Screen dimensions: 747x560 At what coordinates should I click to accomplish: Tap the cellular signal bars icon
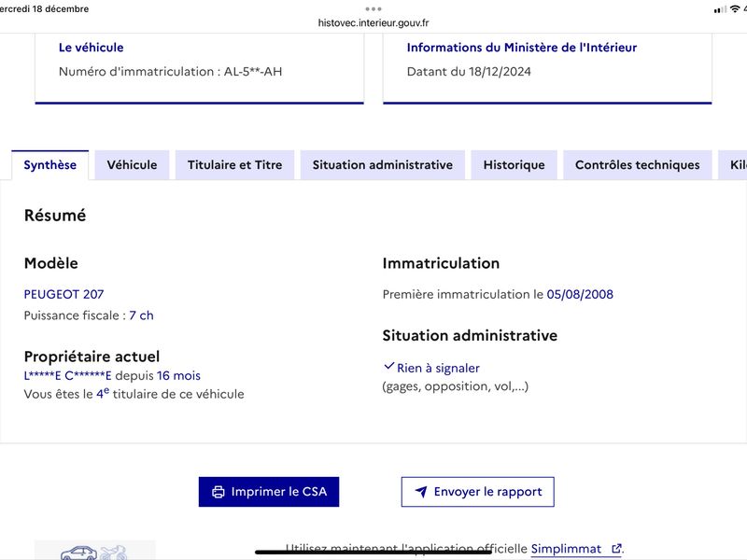coord(720,9)
